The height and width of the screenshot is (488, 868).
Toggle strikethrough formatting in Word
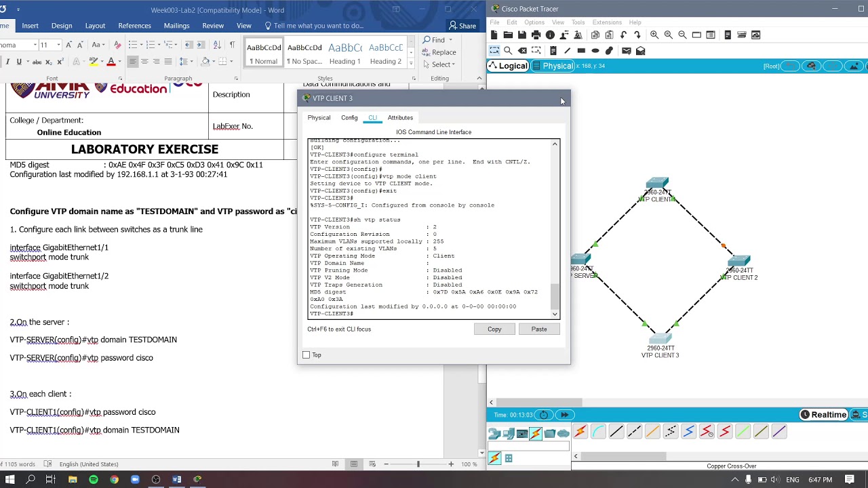click(x=37, y=62)
